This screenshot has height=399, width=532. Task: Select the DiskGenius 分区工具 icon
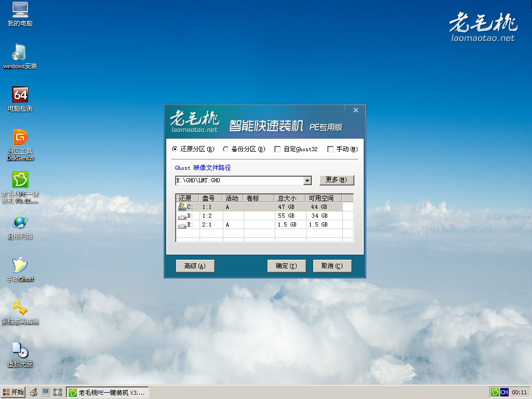[20, 145]
